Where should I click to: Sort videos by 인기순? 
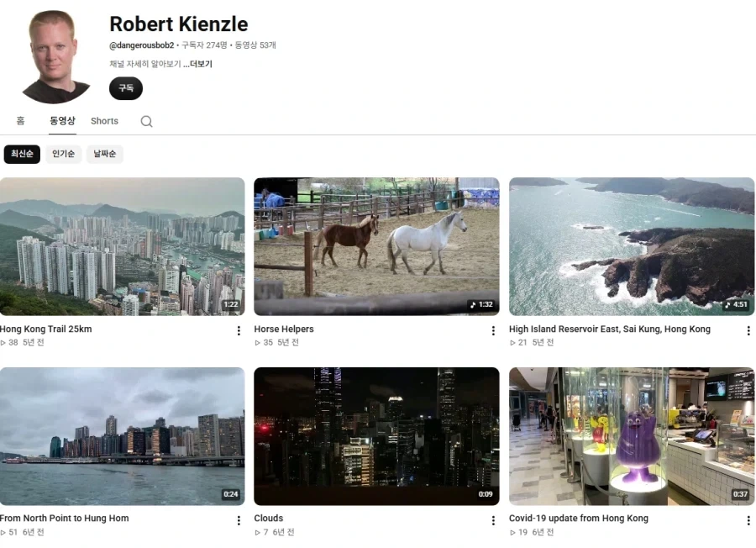[63, 154]
